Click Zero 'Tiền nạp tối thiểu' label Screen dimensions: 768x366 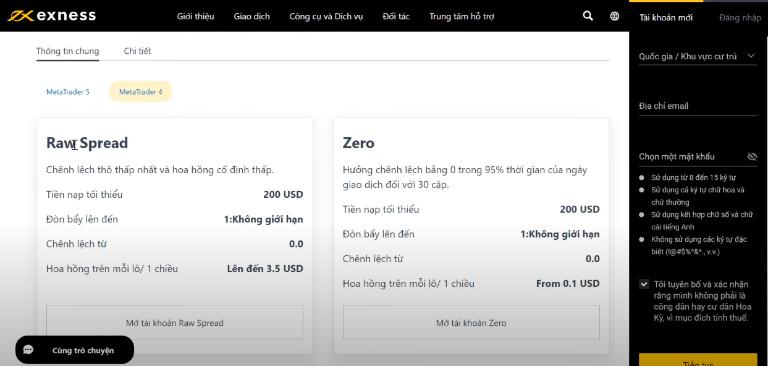tap(381, 210)
